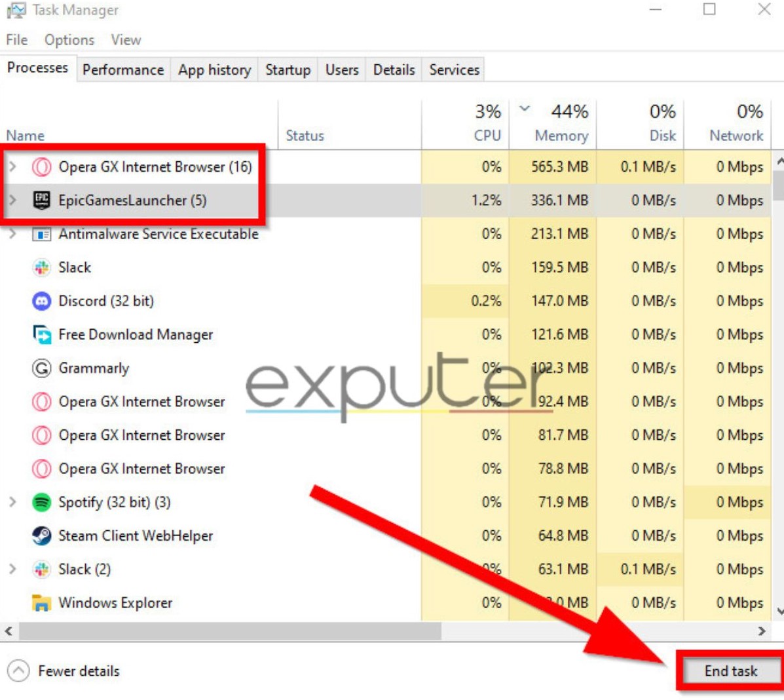Viewport: 784px width, 700px height.
Task: Click the Task Manager title bar icon
Action: [x=16, y=10]
